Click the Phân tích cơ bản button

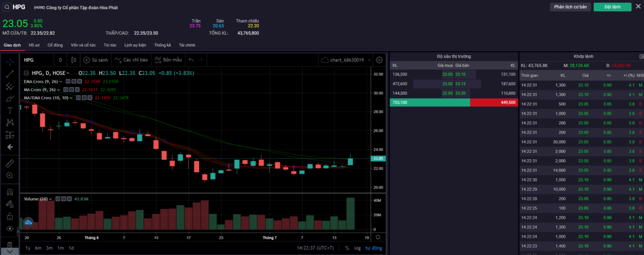(570, 7)
